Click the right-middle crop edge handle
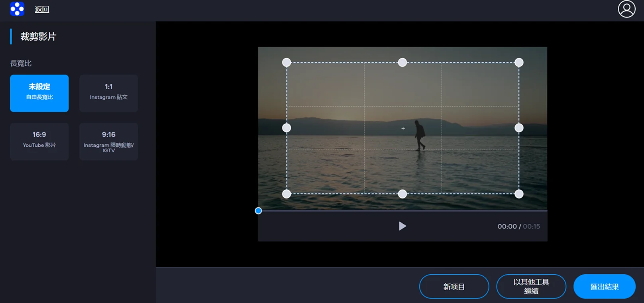Viewport: 644px width, 303px height. [x=519, y=128]
